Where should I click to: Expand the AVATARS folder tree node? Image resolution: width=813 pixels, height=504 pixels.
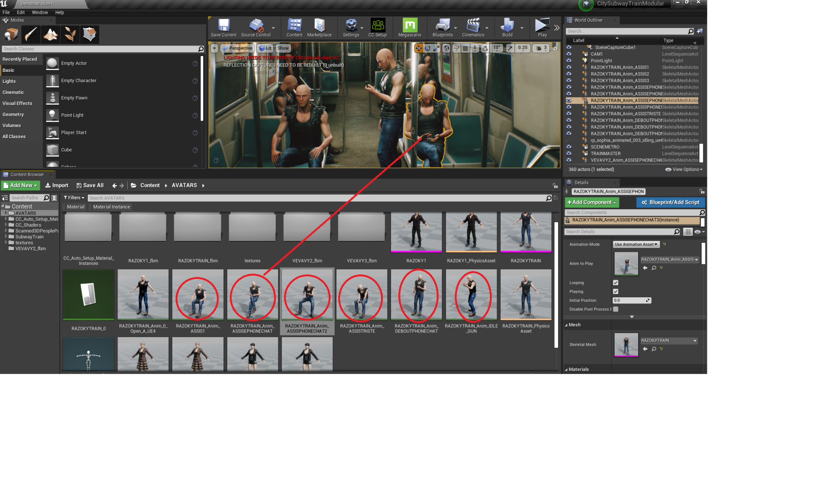(6, 213)
